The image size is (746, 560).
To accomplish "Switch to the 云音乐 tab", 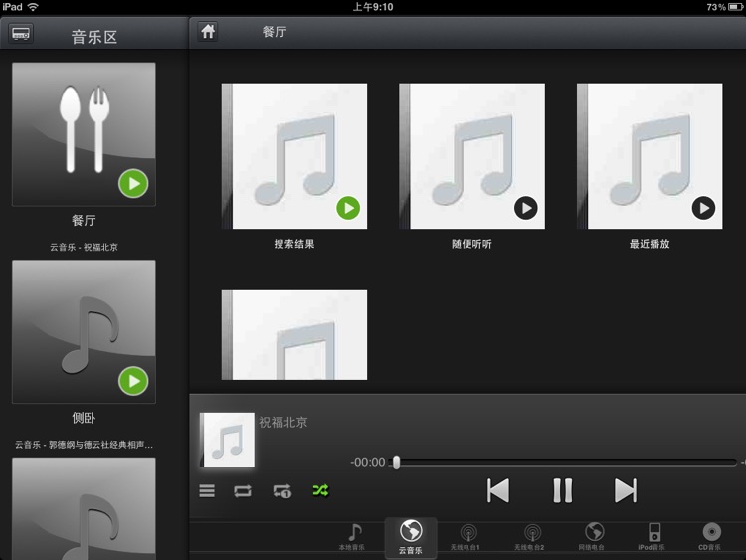I will click(410, 538).
